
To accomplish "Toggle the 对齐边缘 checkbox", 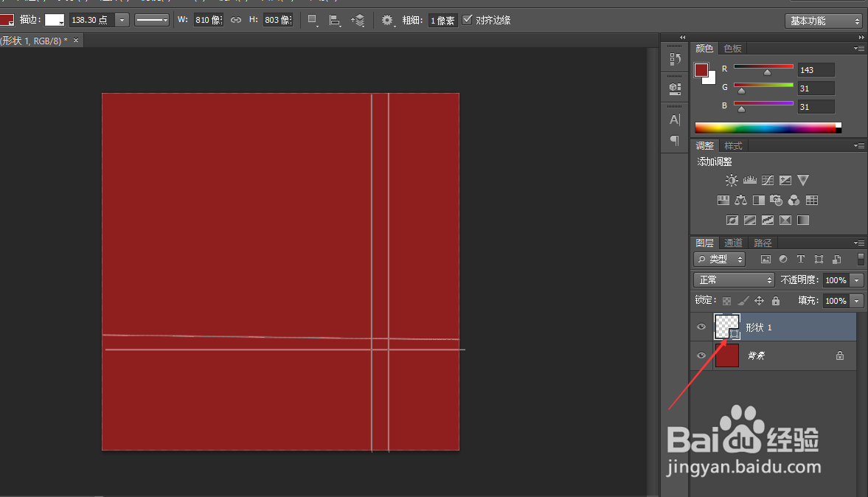I will (x=468, y=19).
